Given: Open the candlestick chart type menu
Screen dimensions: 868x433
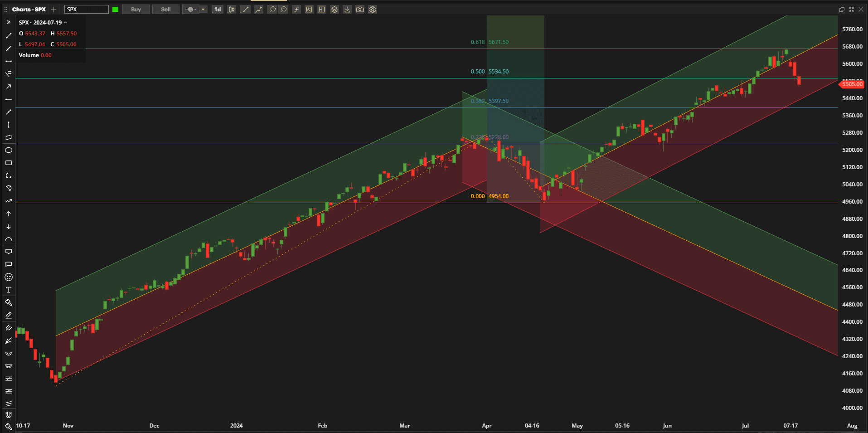Looking at the screenshot, I should (232, 10).
